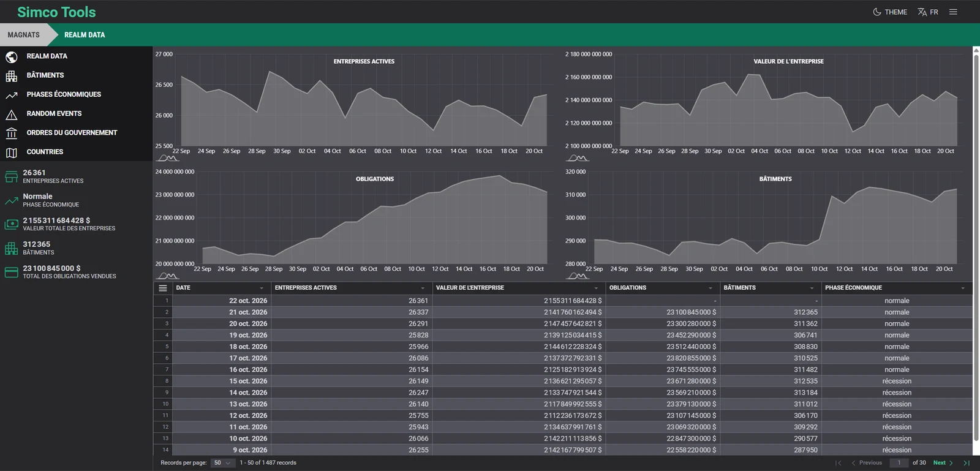Go to the Next page of records
Viewport: 980px width, 471px height.
[943, 463]
